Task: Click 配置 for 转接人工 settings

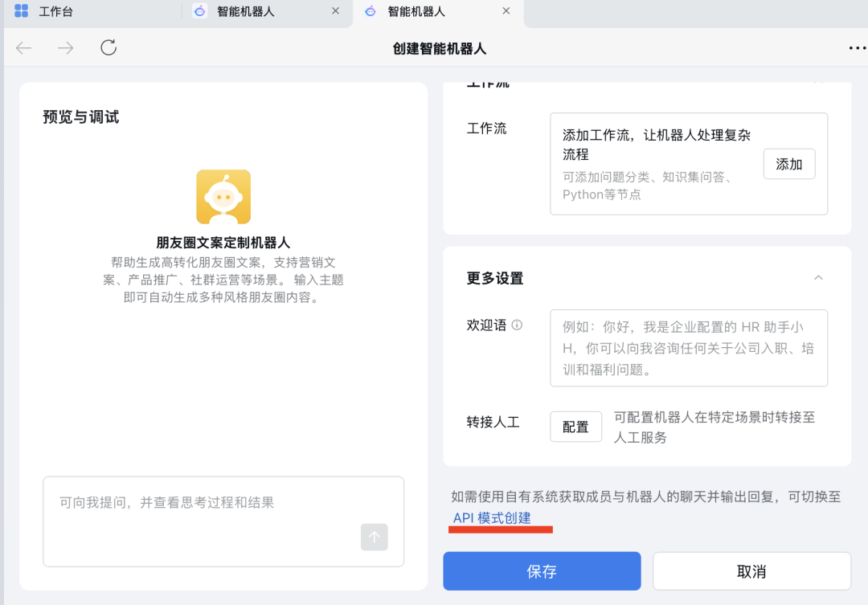Action: point(575,427)
